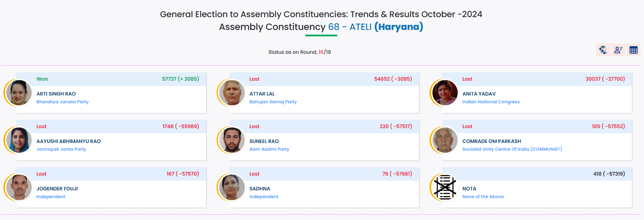Click the candidate card view icon
This screenshot has width=644, height=220.
tap(618, 50)
